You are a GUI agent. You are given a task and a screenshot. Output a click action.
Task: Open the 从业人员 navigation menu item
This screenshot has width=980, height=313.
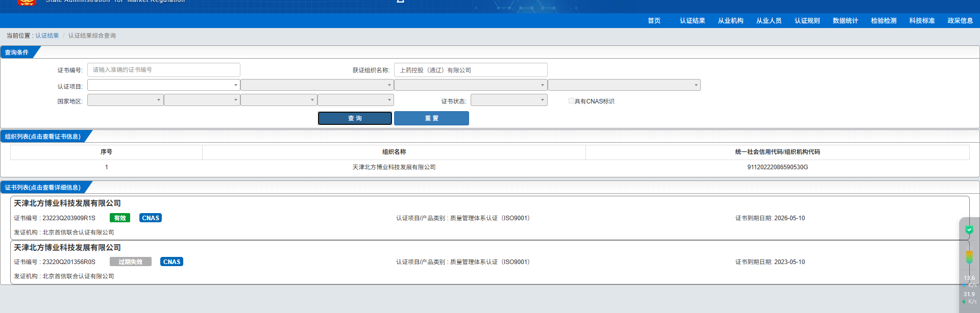769,21
